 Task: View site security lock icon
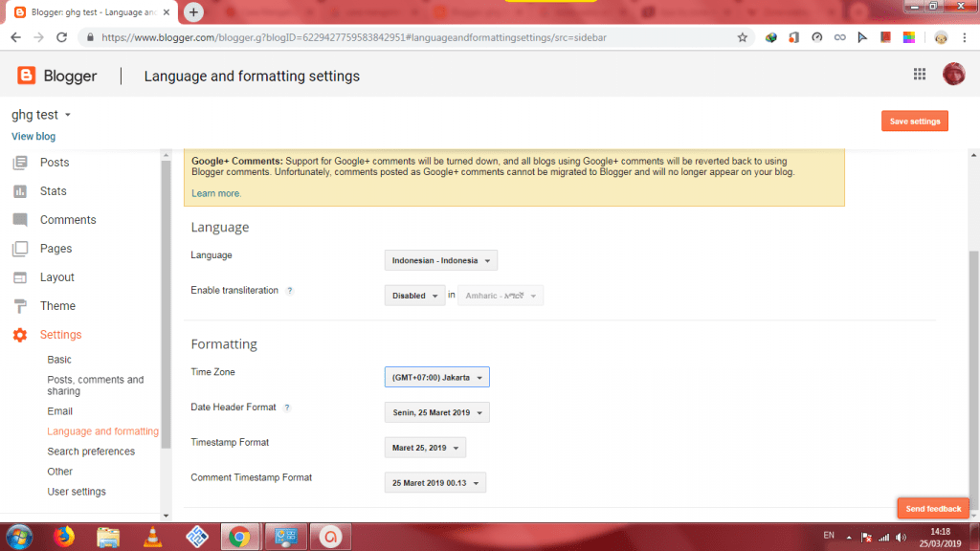90,37
